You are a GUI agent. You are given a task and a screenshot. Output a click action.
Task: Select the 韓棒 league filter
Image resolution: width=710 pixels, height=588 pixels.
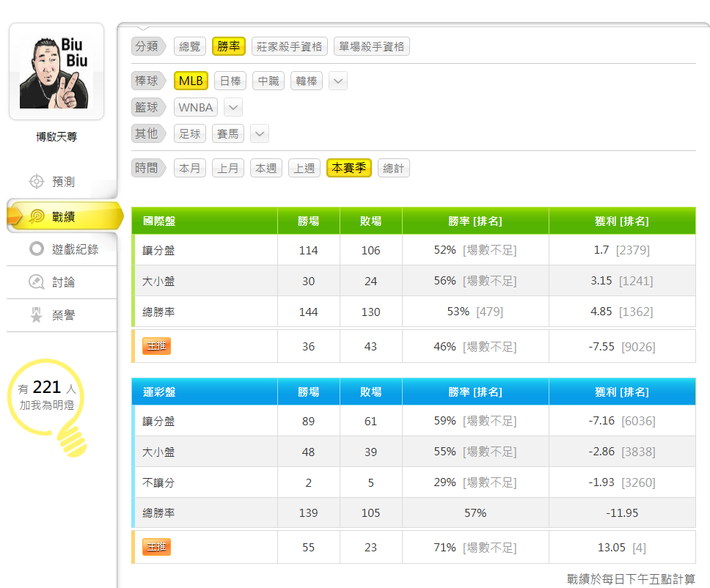pyautogui.click(x=307, y=81)
